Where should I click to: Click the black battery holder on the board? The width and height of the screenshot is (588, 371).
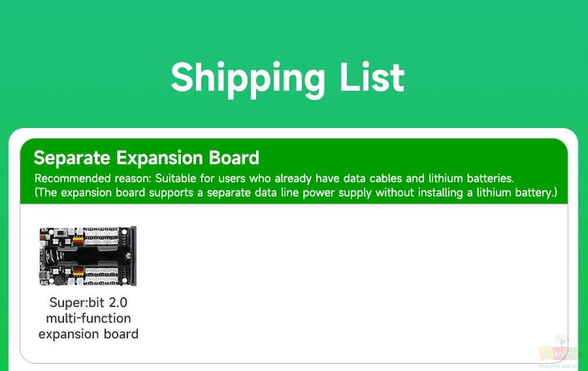point(88,256)
